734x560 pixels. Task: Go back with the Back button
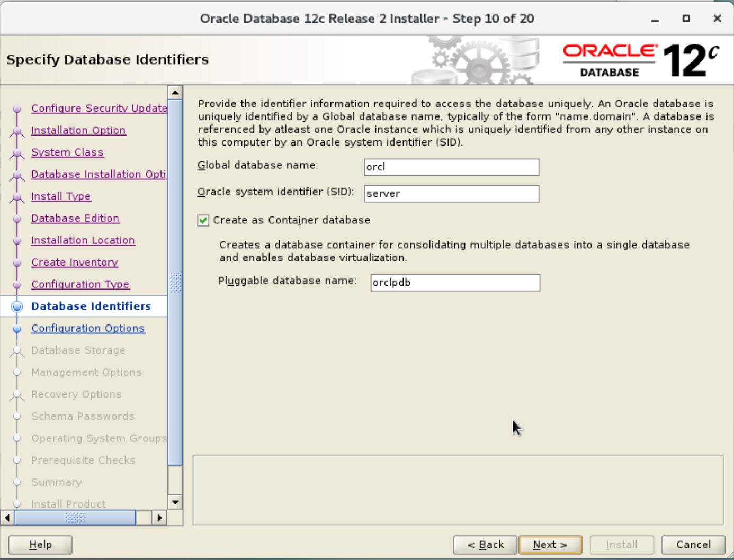pos(485,545)
